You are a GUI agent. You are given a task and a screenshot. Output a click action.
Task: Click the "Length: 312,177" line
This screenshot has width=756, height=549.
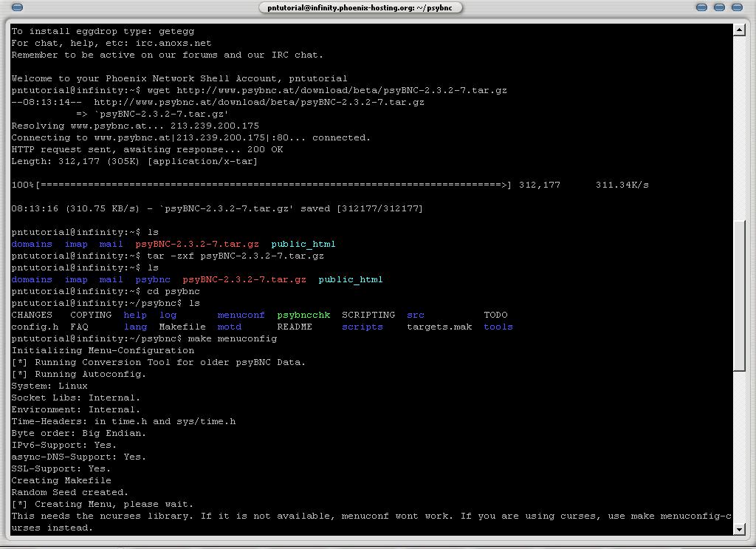pos(134,162)
